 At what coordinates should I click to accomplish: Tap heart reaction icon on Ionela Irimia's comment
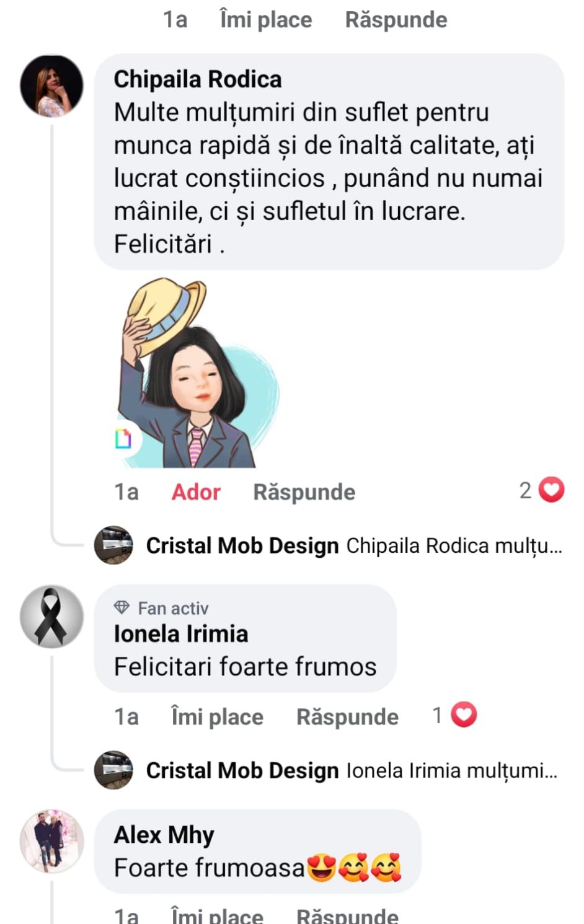(463, 715)
